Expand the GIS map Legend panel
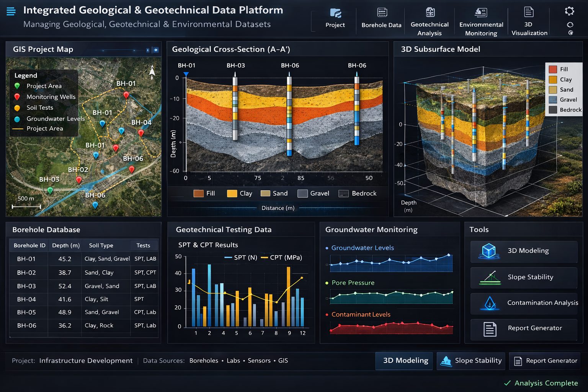The height and width of the screenshot is (392, 588). coord(26,75)
